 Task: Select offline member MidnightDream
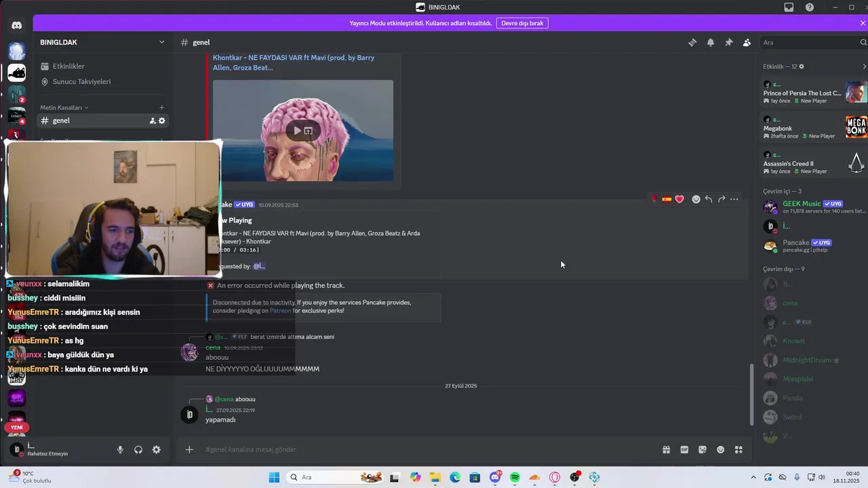click(x=814, y=360)
